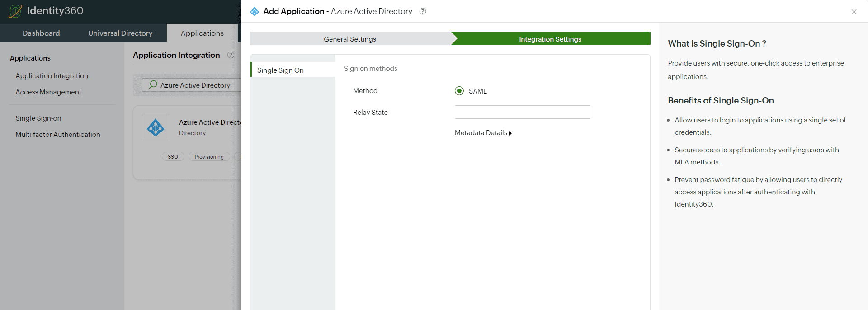Click the SSO tag on app card
This screenshot has width=868, height=310.
(173, 157)
